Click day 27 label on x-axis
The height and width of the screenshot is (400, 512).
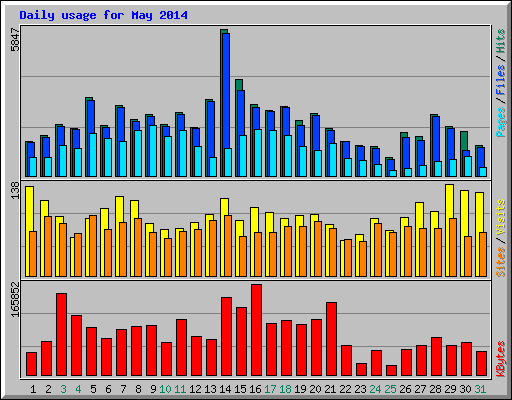click(x=420, y=389)
